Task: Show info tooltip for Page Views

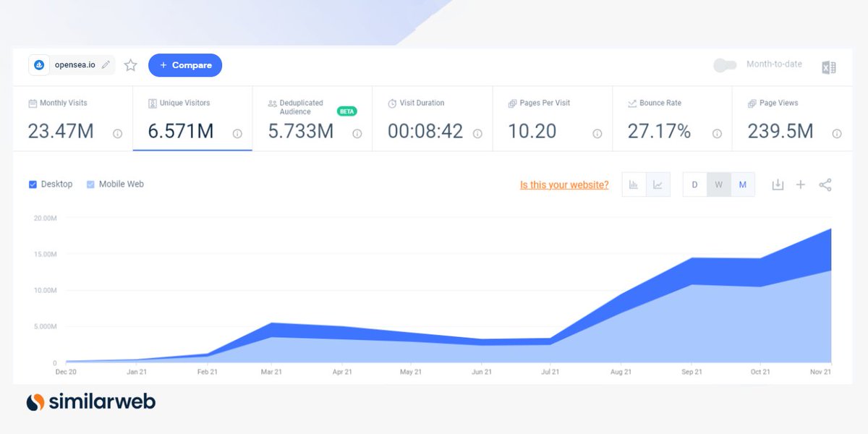Action: (x=837, y=134)
